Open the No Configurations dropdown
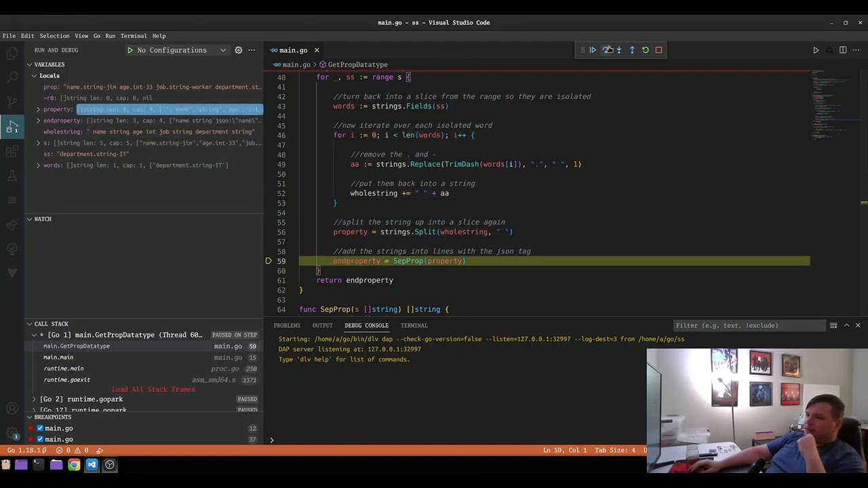The width and height of the screenshot is (868, 488). tap(179, 50)
